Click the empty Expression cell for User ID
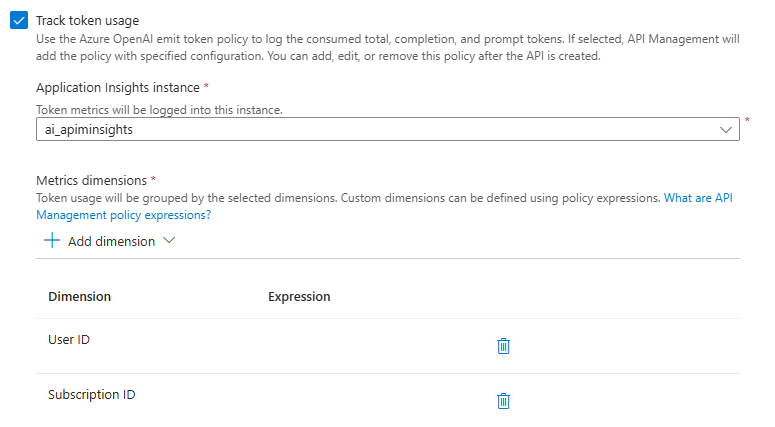Screen dimensions: 775x427 click(x=376, y=346)
